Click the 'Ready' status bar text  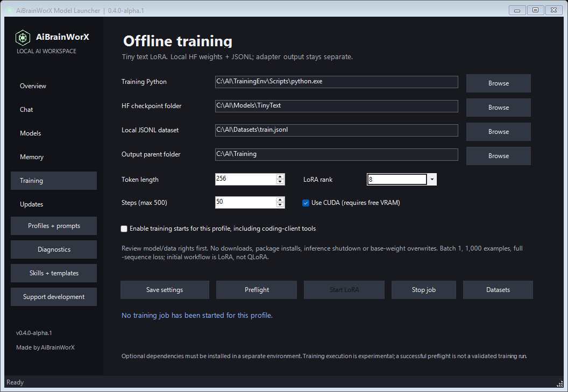tap(15, 382)
